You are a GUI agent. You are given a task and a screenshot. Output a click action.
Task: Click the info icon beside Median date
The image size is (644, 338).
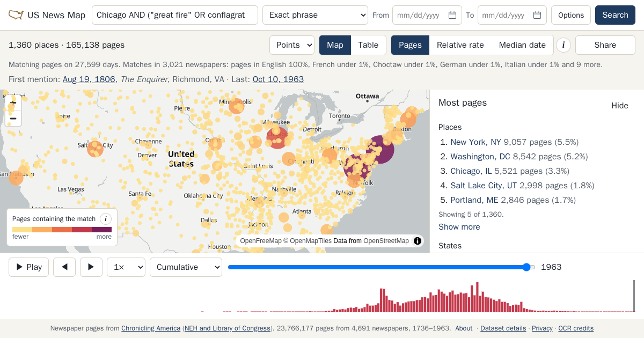pyautogui.click(x=563, y=45)
